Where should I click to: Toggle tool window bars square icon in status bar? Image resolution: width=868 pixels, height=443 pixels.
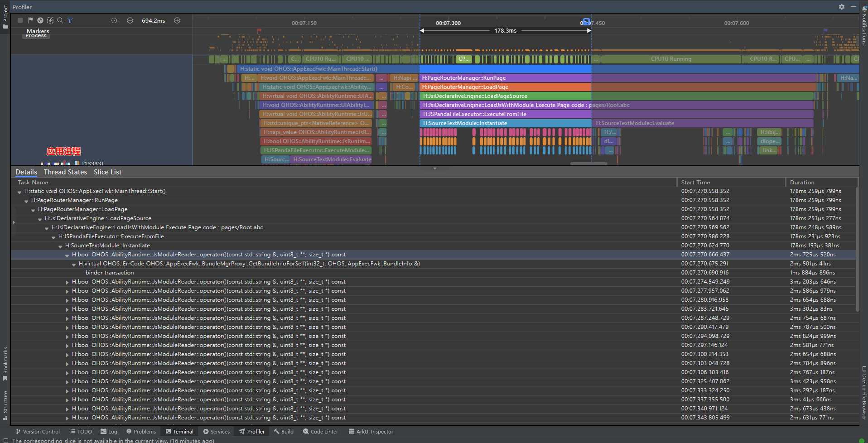pos(5,440)
